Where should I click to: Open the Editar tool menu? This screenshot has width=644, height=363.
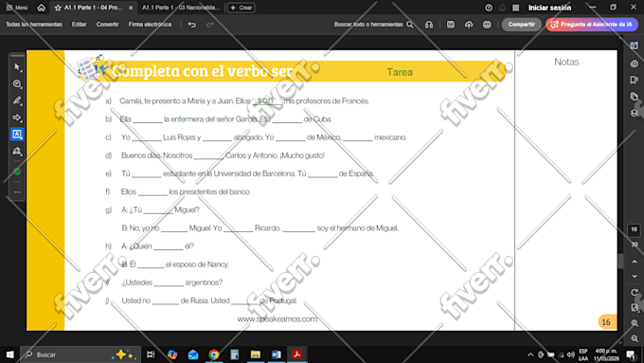click(80, 25)
